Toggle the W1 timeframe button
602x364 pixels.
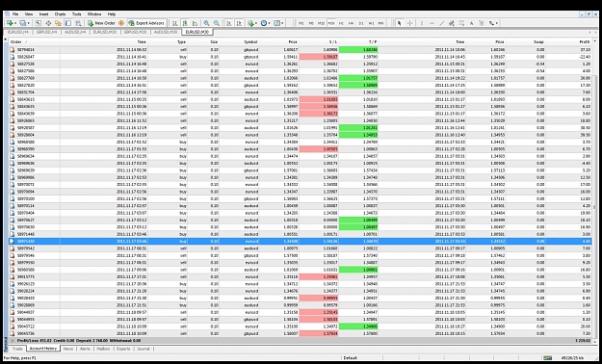tap(371, 23)
